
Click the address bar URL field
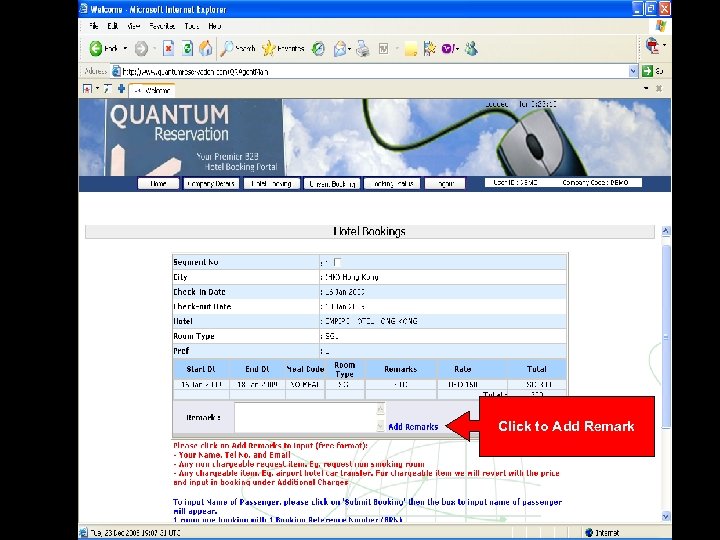pos(374,71)
